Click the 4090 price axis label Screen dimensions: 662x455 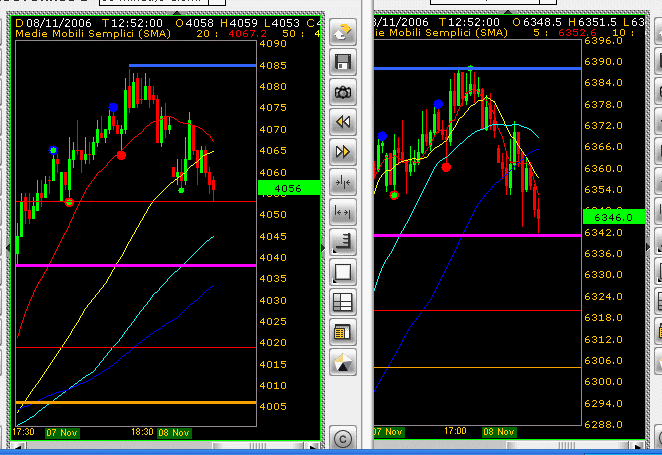(x=273, y=43)
